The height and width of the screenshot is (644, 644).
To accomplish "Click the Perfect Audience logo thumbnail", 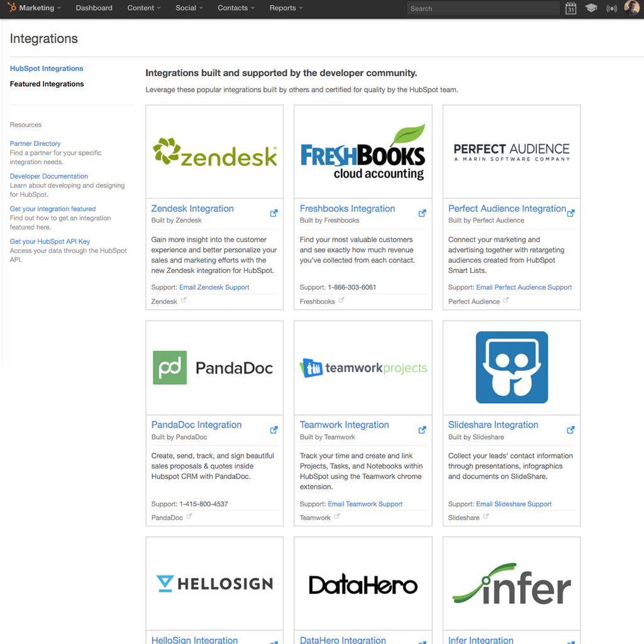I will (512, 152).
